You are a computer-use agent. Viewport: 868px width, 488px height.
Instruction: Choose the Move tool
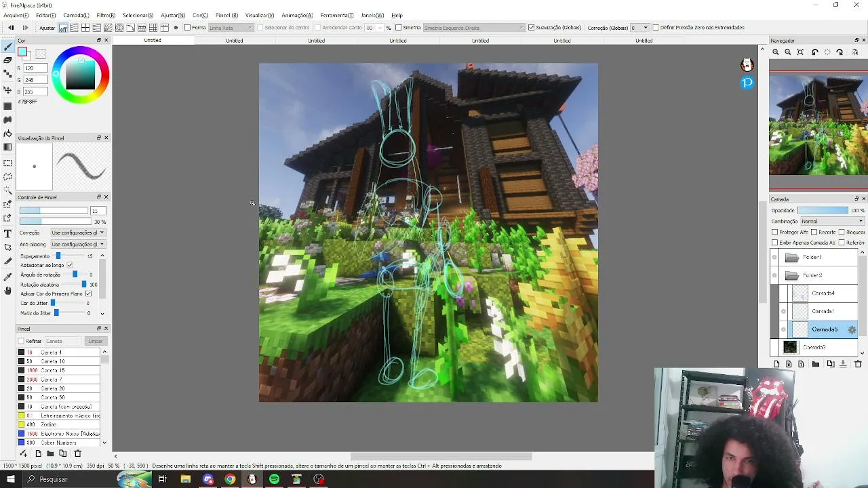click(7, 89)
